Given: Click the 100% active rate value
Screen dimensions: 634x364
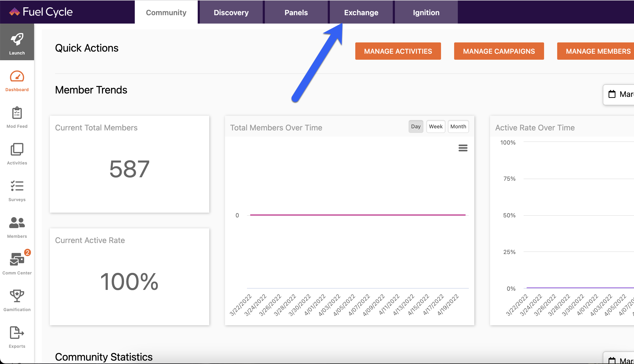Looking at the screenshot, I should click(x=130, y=282).
